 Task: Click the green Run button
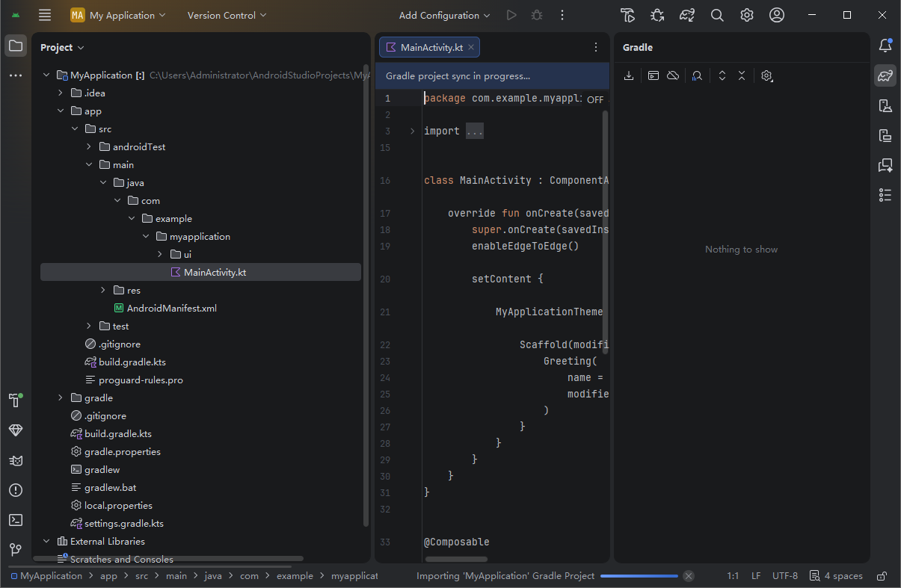[x=511, y=15]
